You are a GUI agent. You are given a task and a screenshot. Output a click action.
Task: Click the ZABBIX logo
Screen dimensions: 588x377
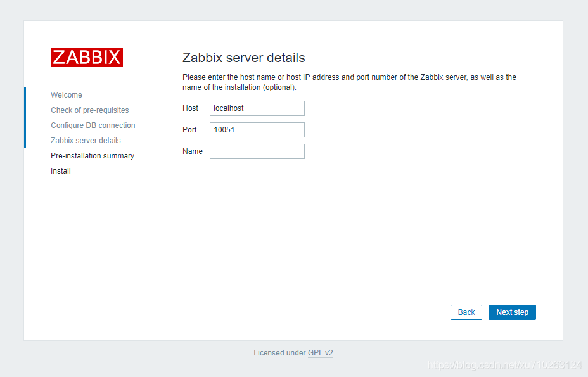[x=87, y=57]
